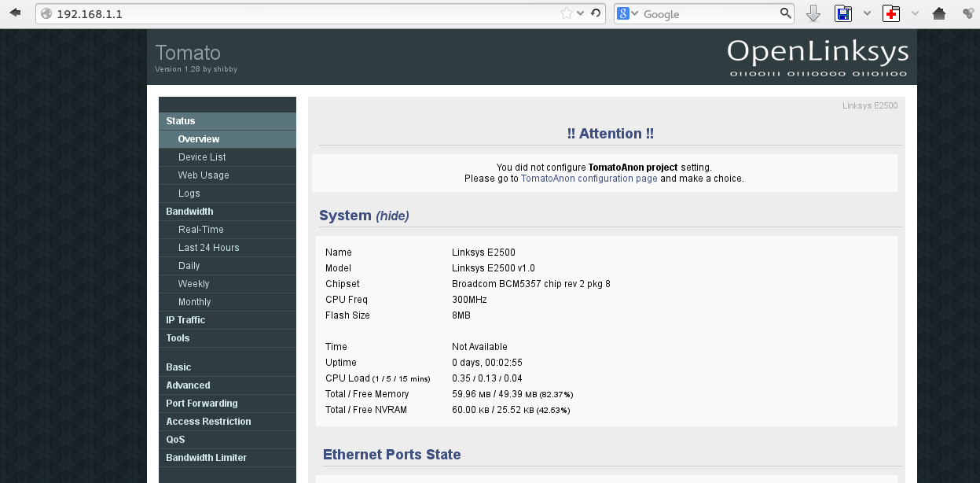This screenshot has height=483, width=980.
Task: Open the Google search engine selector
Action: coord(627,13)
